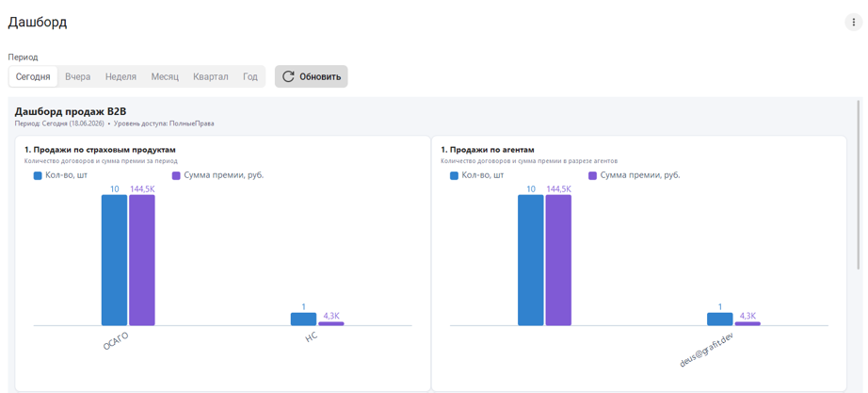This screenshot has height=393, width=868.
Task: Click the Продажи по агентам title
Action: (487, 150)
